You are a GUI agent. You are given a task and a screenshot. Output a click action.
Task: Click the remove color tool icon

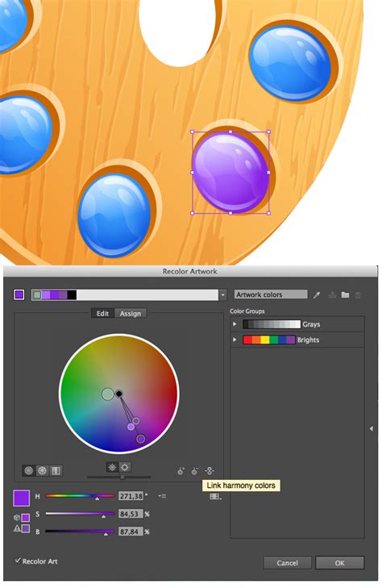[x=194, y=471]
